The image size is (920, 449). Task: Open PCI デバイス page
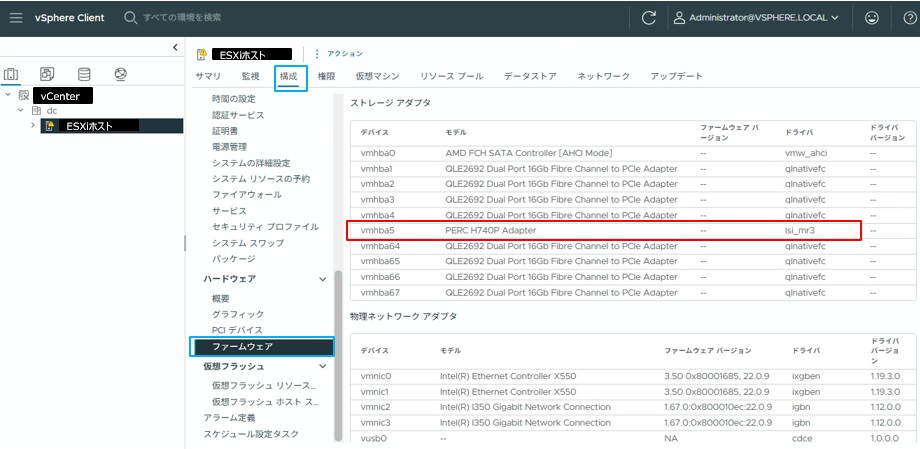point(237,330)
